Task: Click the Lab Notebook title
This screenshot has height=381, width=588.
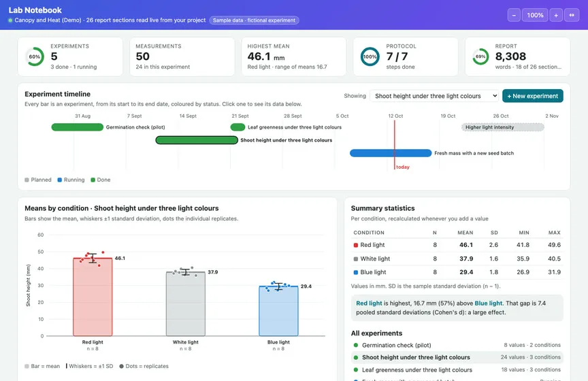Action: (35, 10)
